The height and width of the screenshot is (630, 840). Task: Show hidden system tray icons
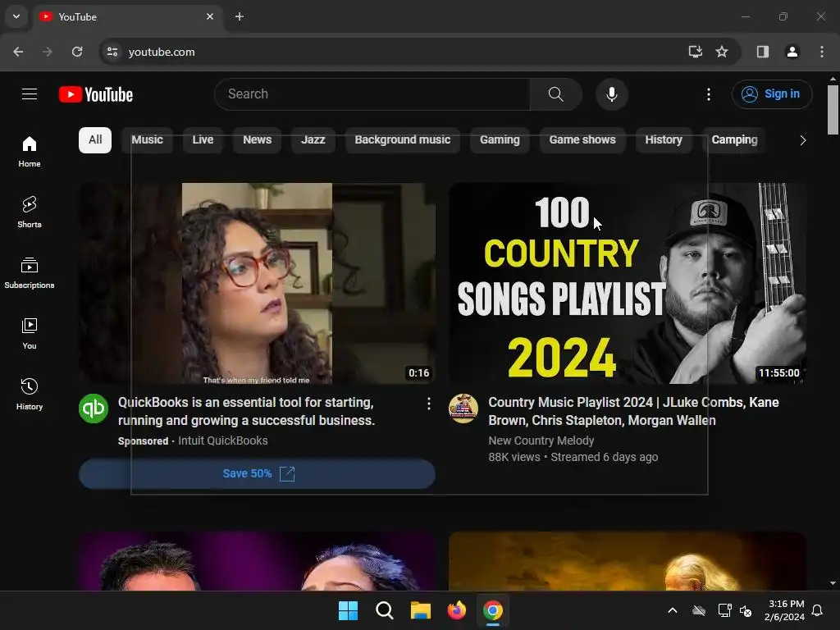673,610
